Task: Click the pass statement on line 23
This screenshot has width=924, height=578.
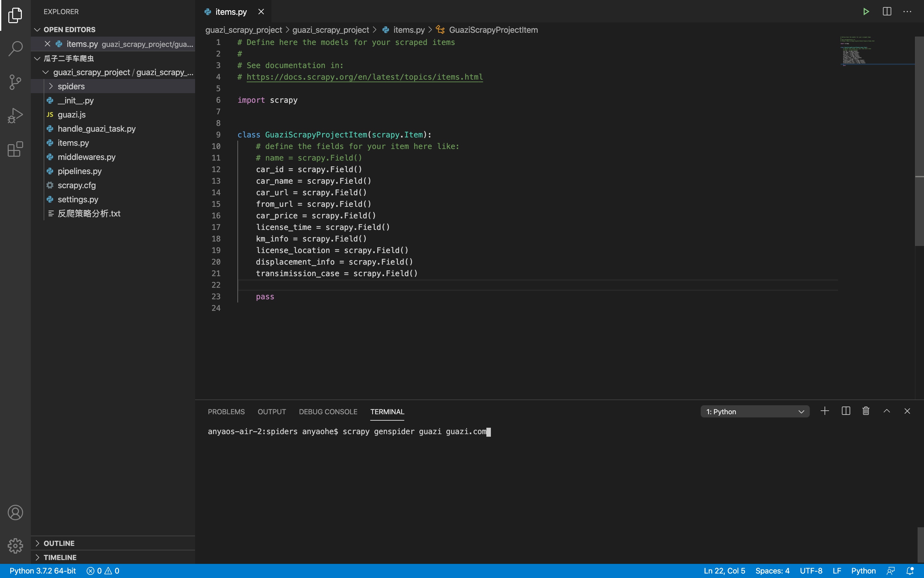Action: pyautogui.click(x=265, y=297)
